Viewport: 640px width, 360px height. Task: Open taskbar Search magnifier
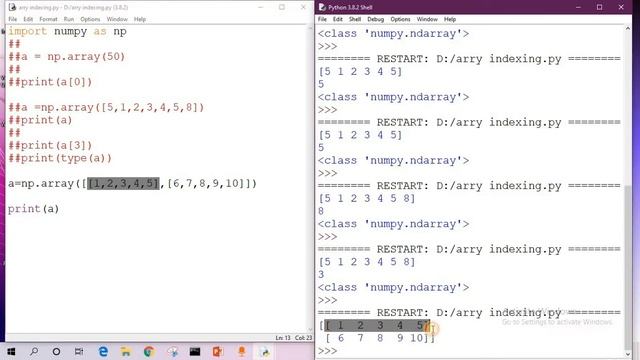[34, 351]
